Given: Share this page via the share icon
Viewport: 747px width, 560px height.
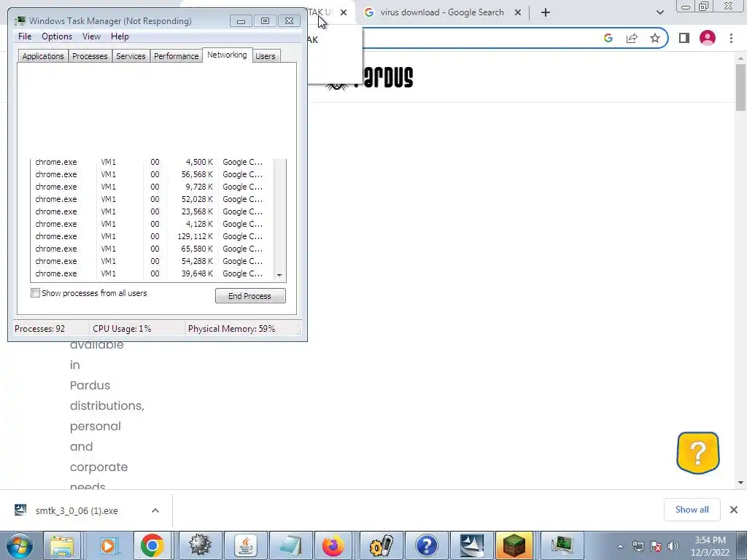Looking at the screenshot, I should coord(632,38).
